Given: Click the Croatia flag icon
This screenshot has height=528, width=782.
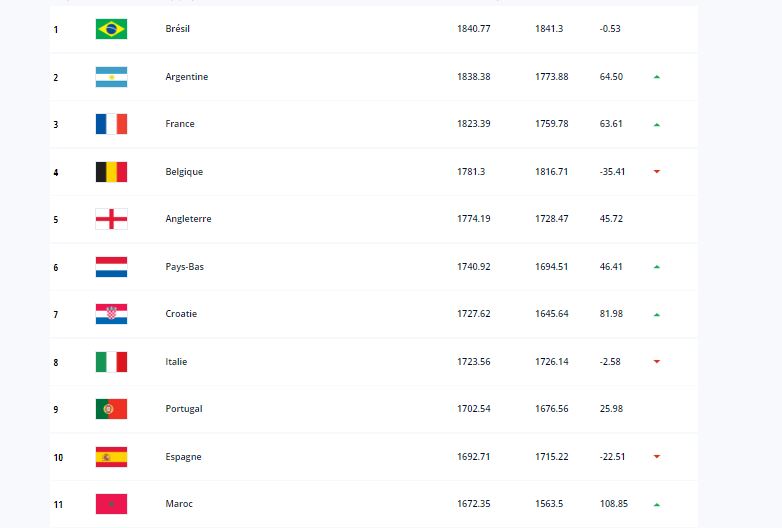Looking at the screenshot, I should (111, 314).
